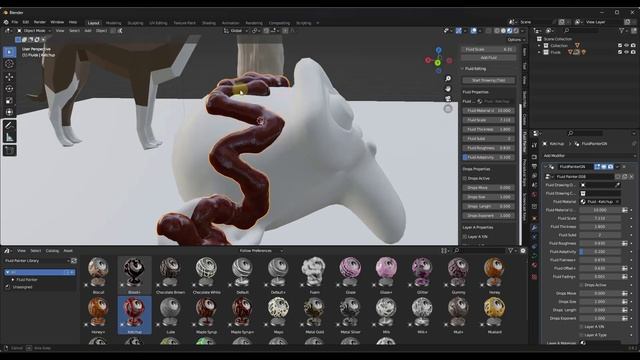Click the asset browser search field
Image resolution: width=640 pixels, height=360 pixels.
[480, 251]
